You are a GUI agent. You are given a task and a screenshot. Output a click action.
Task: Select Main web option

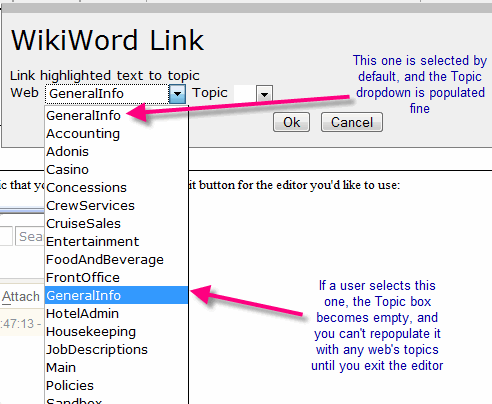point(116,368)
